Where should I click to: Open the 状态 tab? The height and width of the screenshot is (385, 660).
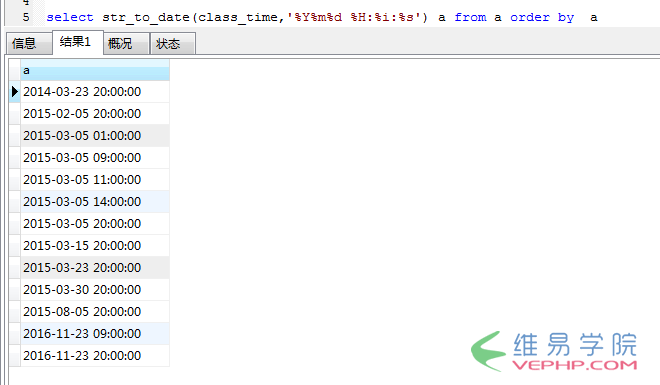(x=173, y=43)
